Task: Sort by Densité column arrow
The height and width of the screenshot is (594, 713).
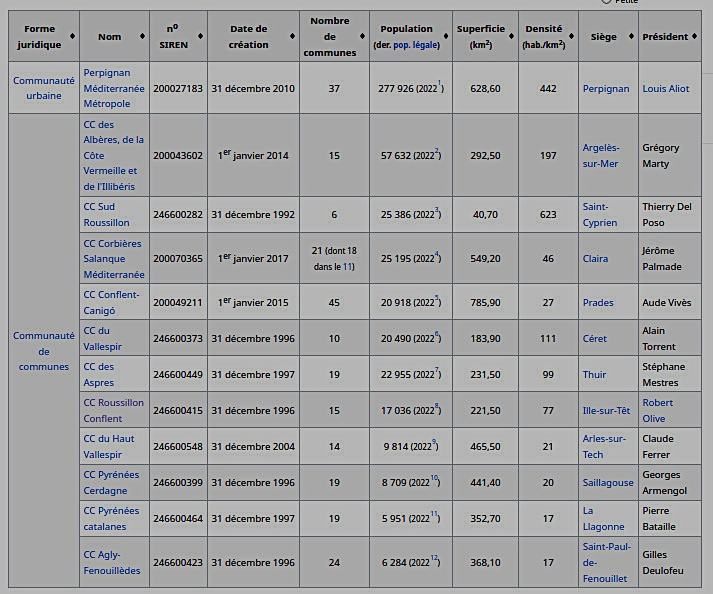Action: tap(572, 36)
